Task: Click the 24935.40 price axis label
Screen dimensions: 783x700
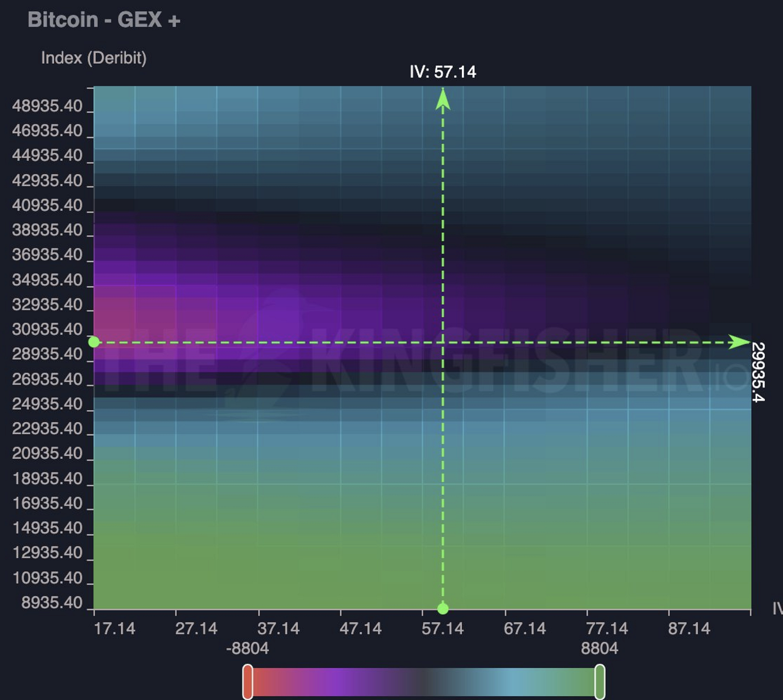Action: click(x=48, y=404)
